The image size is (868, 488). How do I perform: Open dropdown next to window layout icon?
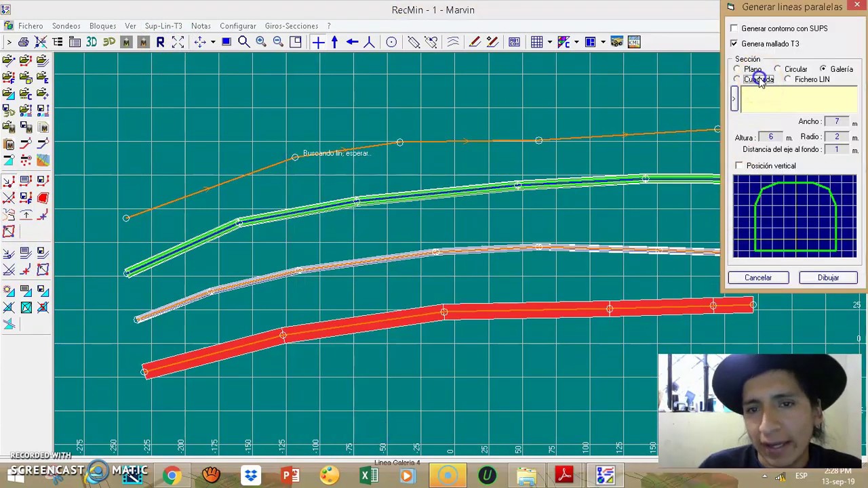pos(603,42)
